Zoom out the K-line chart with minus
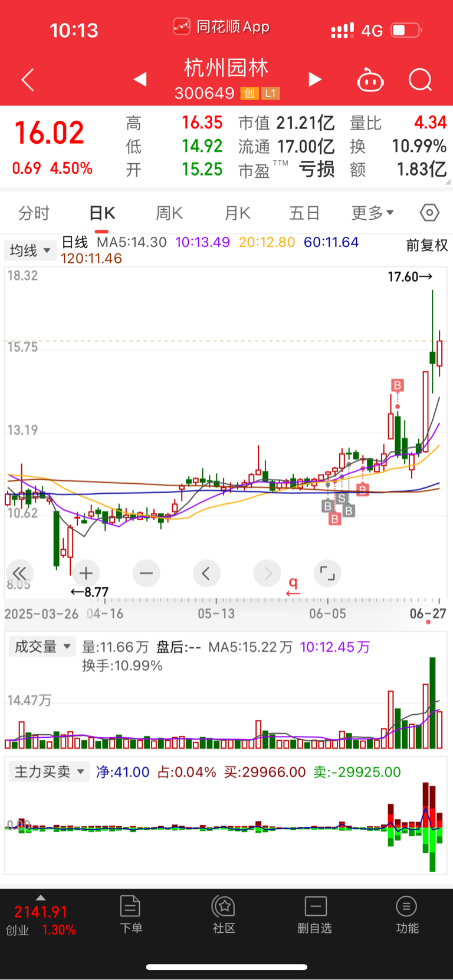This screenshot has height=980, width=453. [x=146, y=573]
